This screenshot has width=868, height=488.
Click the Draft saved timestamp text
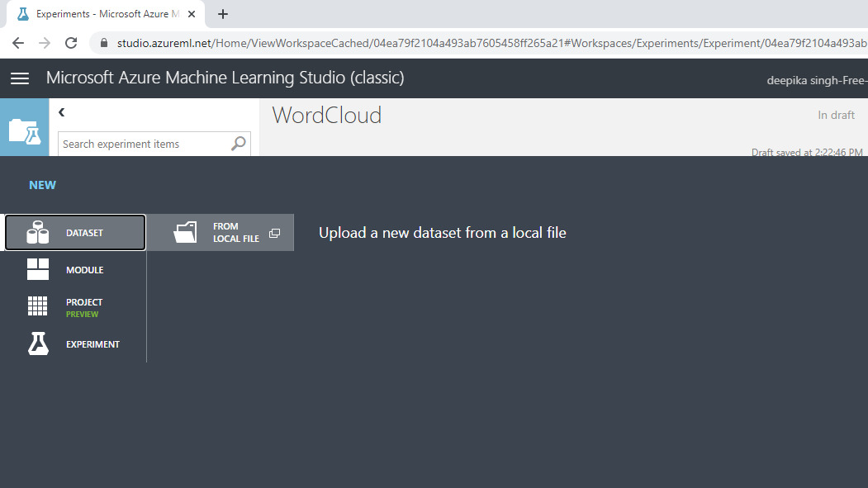click(x=807, y=152)
